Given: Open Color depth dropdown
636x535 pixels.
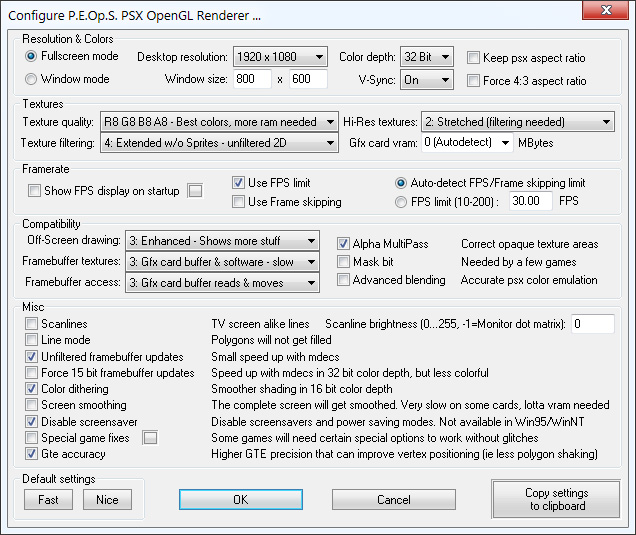Looking at the screenshot, I should [x=426, y=57].
